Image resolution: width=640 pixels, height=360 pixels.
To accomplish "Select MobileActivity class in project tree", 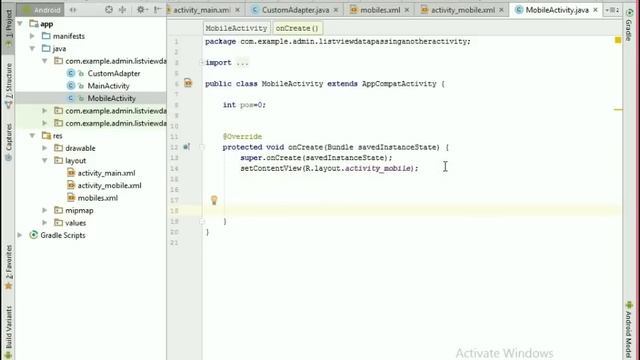I will 111,98.
